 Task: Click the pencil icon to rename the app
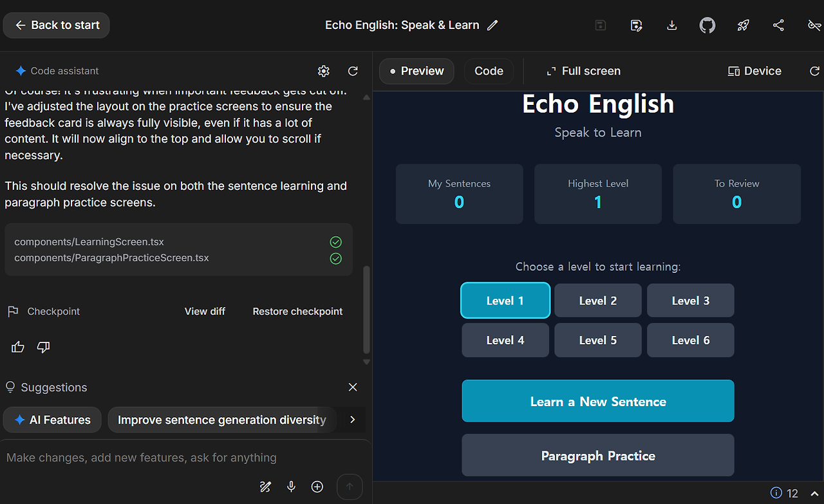point(492,25)
